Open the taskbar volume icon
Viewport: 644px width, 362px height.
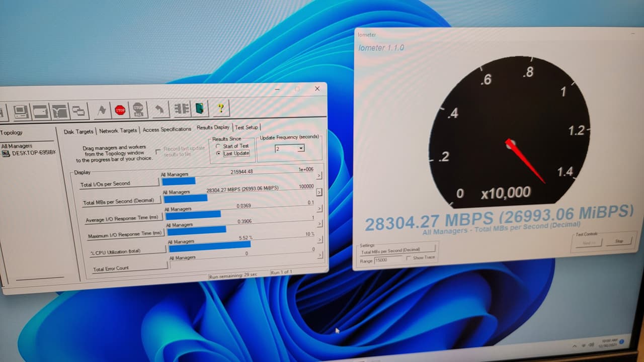[x=590, y=346]
